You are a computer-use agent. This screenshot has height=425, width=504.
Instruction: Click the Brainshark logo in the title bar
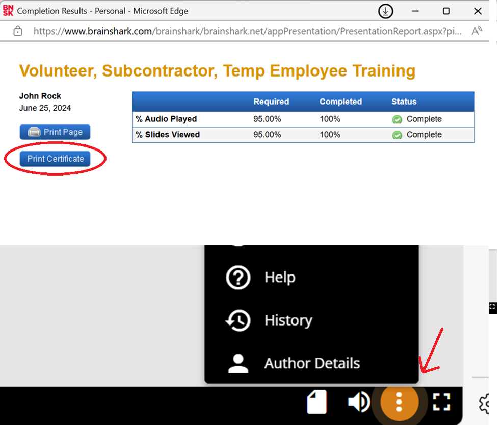pyautogui.click(x=9, y=11)
